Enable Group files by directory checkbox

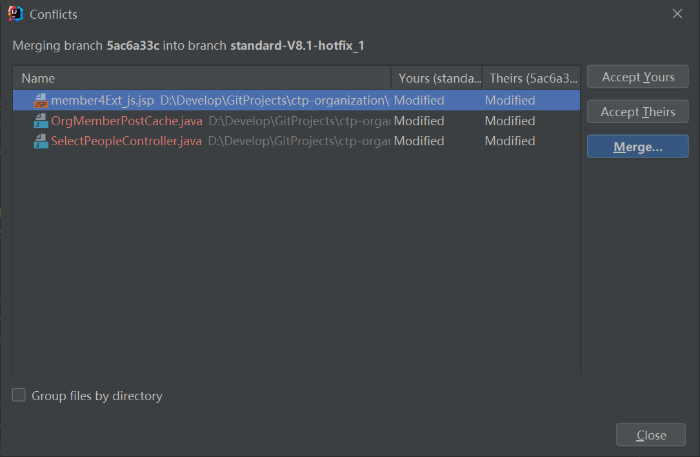click(x=19, y=395)
